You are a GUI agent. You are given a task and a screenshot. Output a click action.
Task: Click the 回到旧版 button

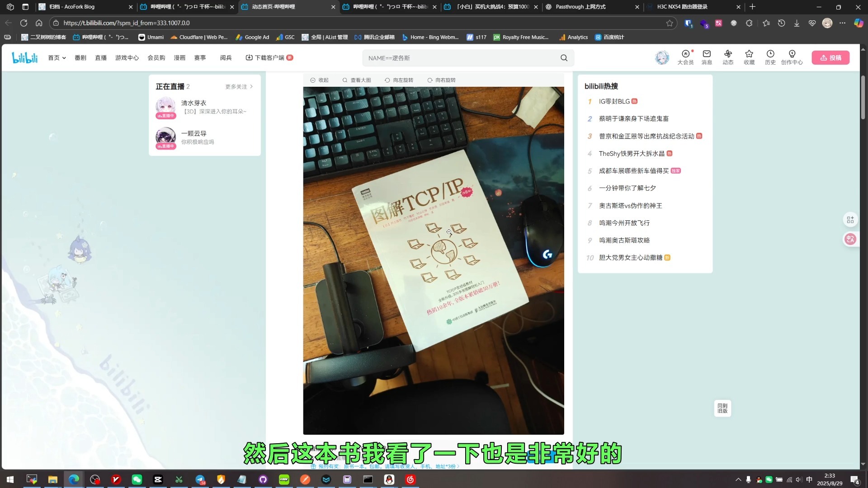(x=722, y=408)
